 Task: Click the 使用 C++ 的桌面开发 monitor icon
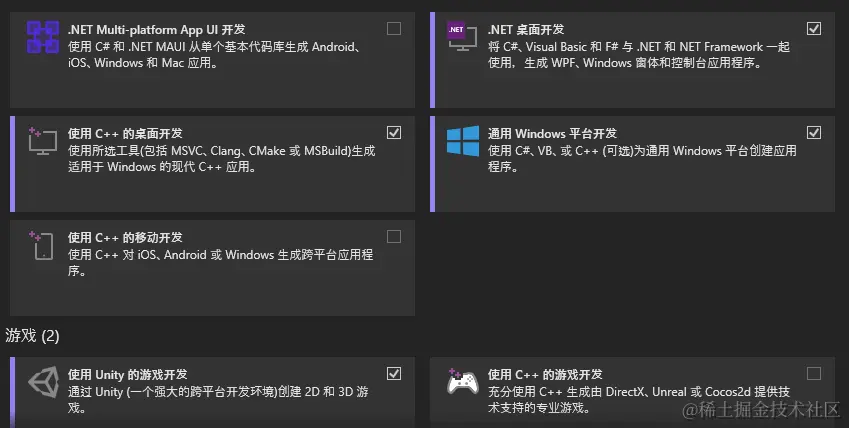43,141
